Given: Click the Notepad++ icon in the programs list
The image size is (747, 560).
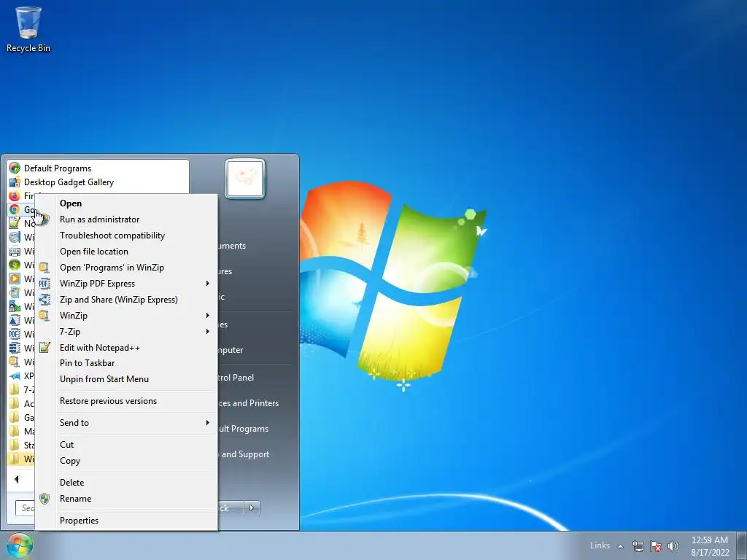Looking at the screenshot, I should click(x=15, y=223).
